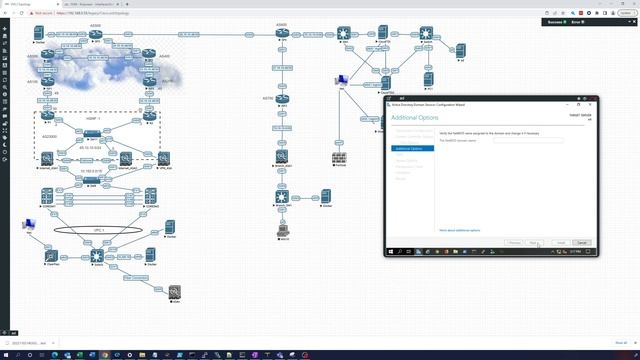Open the Windows Start menu on host taskbar

6,355
